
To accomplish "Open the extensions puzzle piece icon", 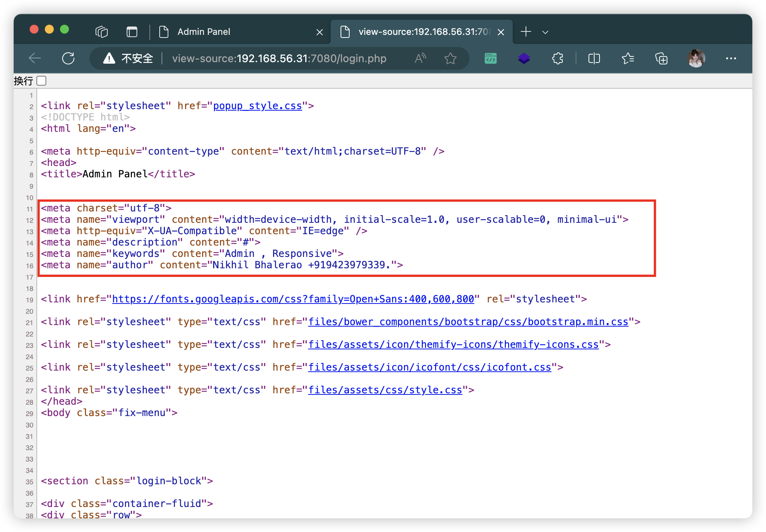I will [558, 58].
